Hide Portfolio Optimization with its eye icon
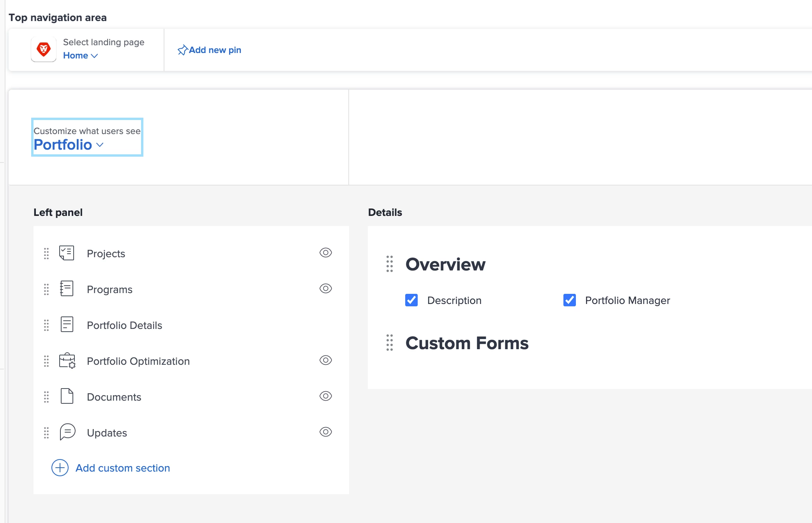 coord(325,360)
